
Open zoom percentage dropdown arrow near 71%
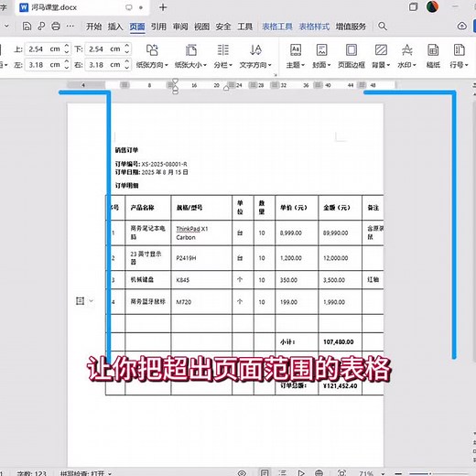[383, 473]
